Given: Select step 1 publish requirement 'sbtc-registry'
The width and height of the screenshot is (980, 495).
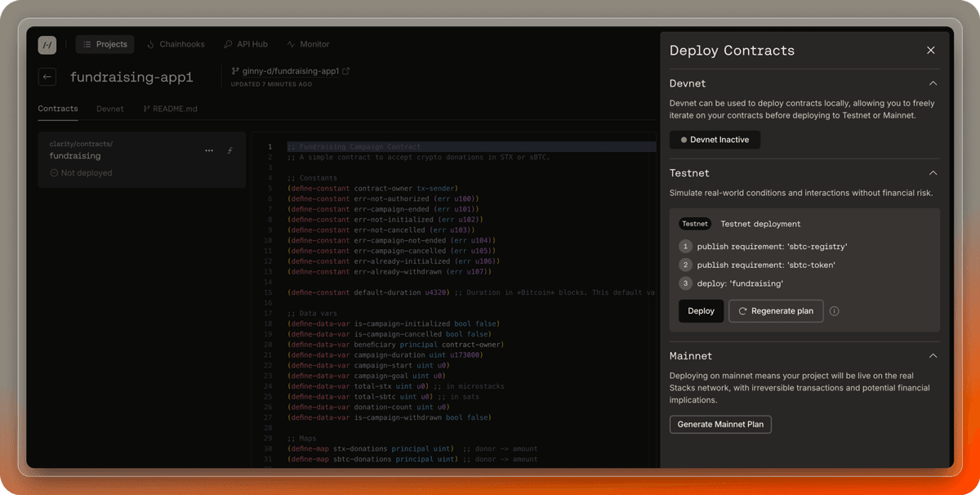Looking at the screenshot, I should click(763, 247).
